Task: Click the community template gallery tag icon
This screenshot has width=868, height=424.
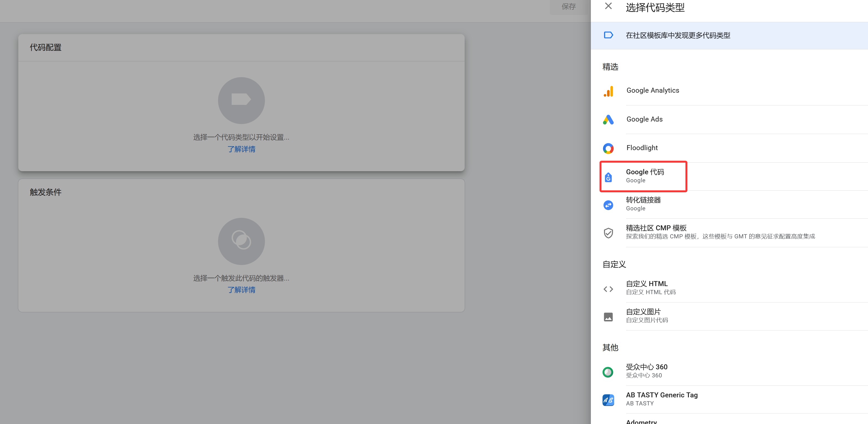Action: click(x=608, y=35)
